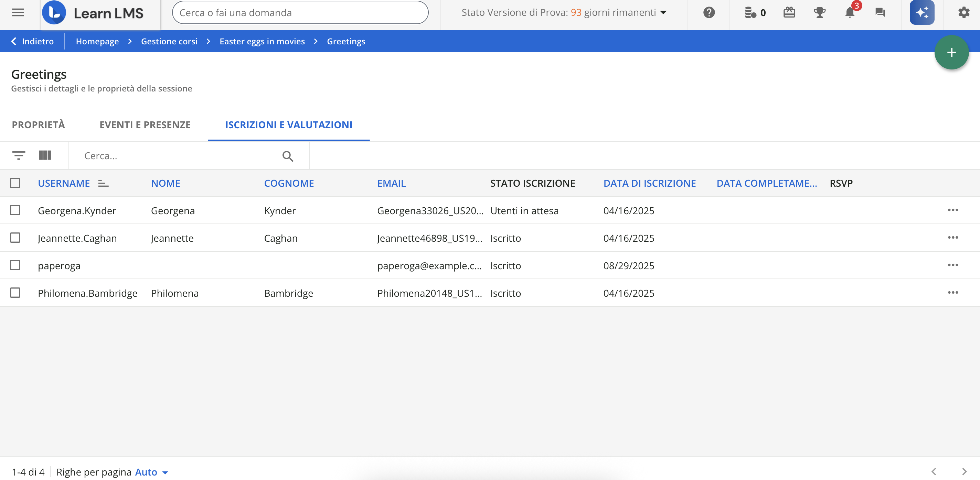This screenshot has width=980, height=480.
Task: Open the column selector icon
Action: 45,155
